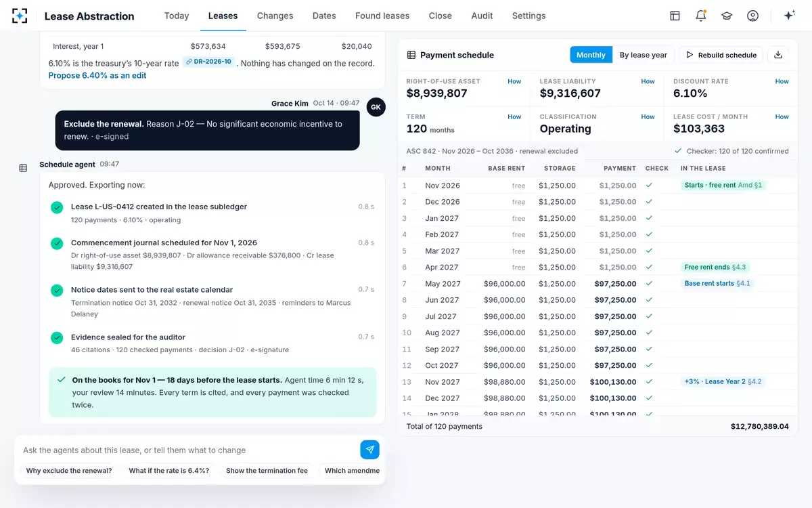Open the Dates tab
This screenshot has height=508, width=812.
point(324,16)
